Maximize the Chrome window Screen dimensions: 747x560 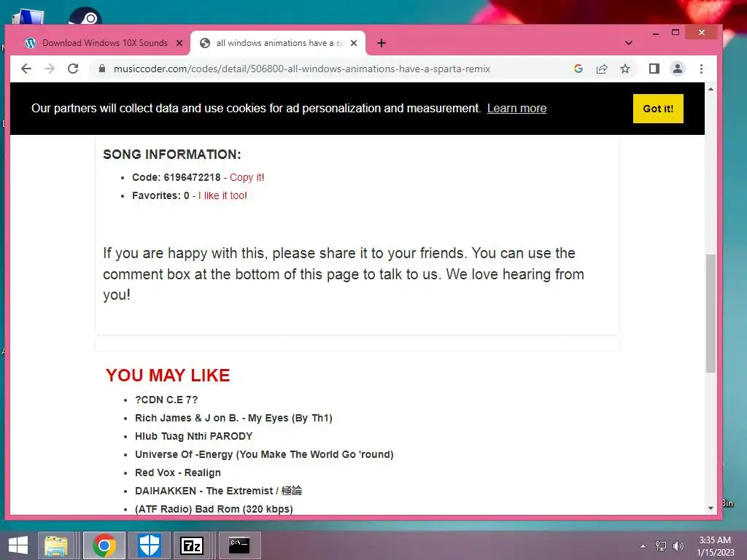676,33
